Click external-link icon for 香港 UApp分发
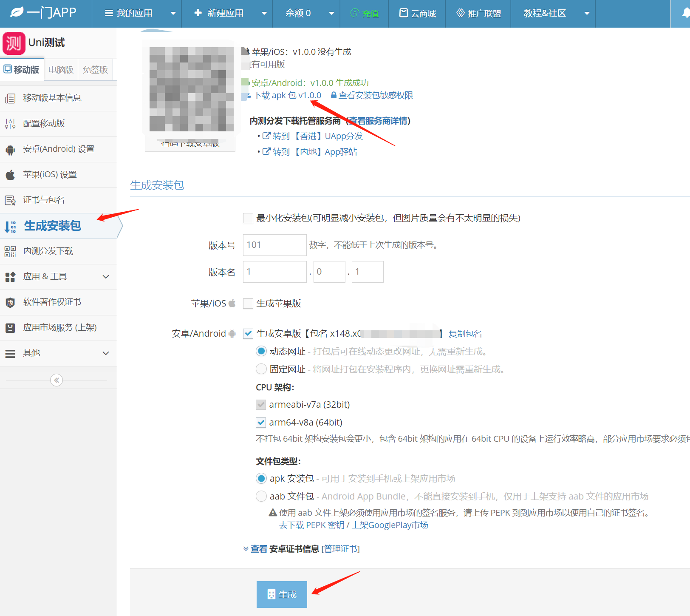Viewport: 690px width, 616px height. pos(266,136)
